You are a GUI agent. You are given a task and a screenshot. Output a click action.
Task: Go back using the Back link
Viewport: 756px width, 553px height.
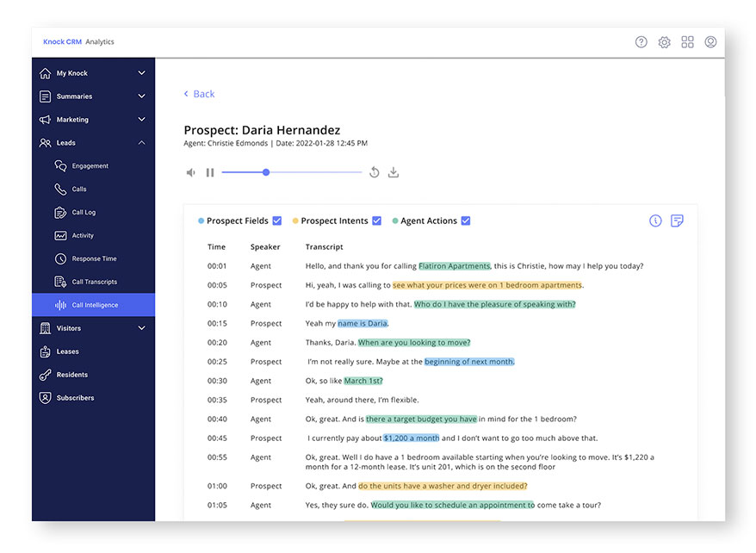click(199, 94)
